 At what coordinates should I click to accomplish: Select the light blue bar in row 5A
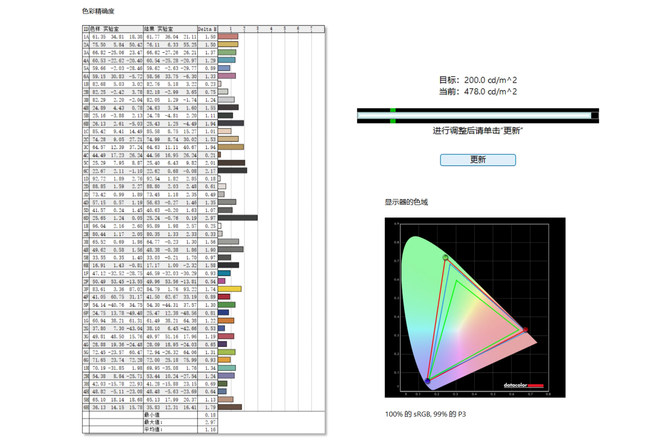click(x=224, y=68)
